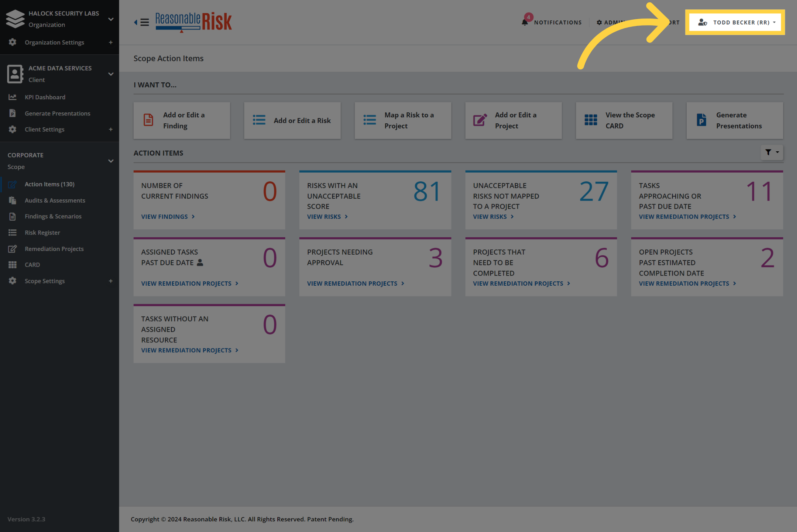Click the Risk Register list icon
797x532 pixels.
point(13,233)
